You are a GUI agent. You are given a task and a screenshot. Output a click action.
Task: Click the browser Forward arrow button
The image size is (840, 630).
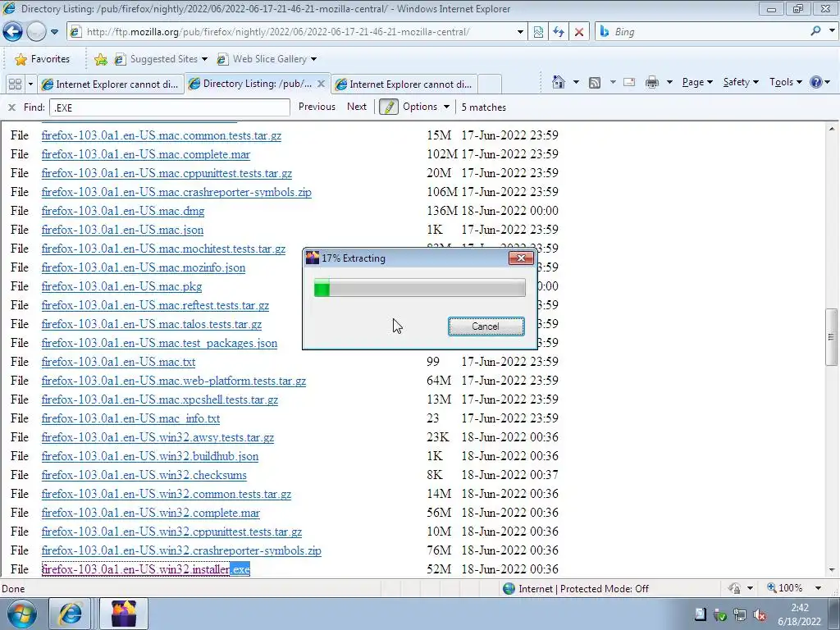36,32
